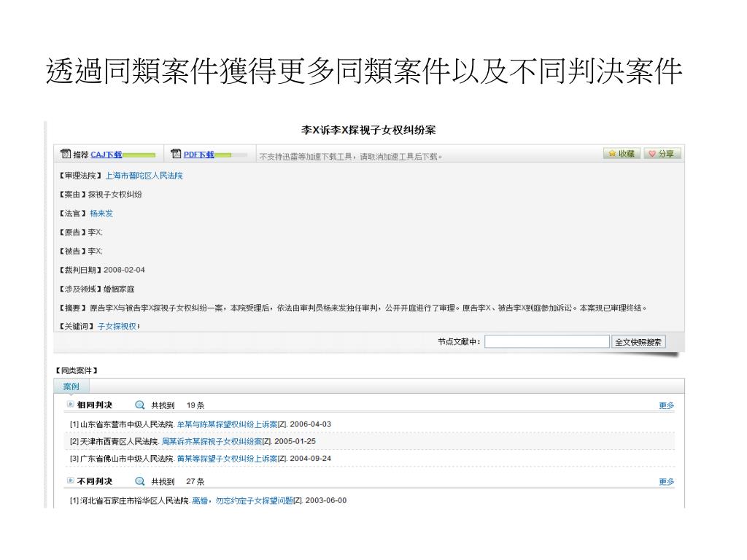Click magnifier icon beside 不同判决 count
The height and width of the screenshot is (560, 747).
click(x=139, y=481)
